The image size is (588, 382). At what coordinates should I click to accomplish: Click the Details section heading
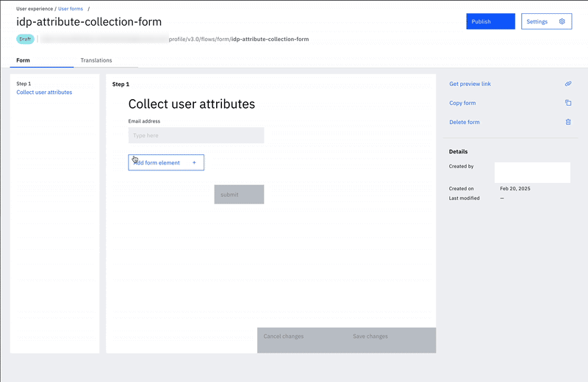pos(458,151)
